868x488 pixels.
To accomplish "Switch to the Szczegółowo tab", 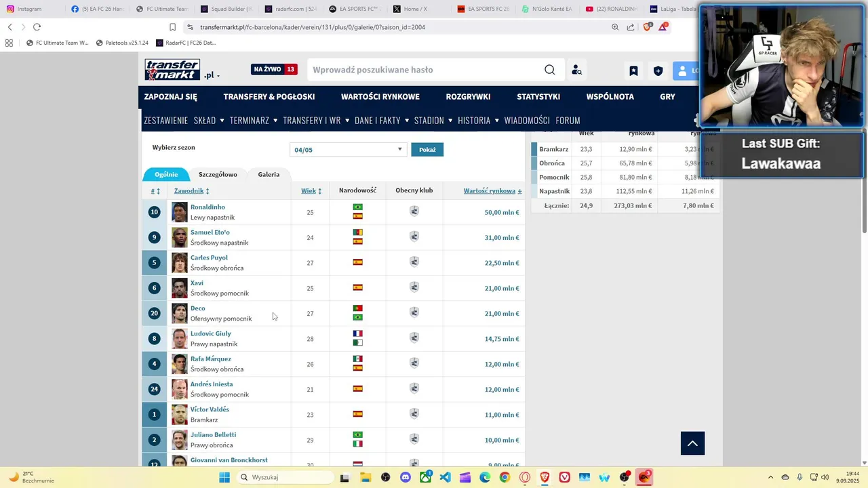I will [218, 174].
